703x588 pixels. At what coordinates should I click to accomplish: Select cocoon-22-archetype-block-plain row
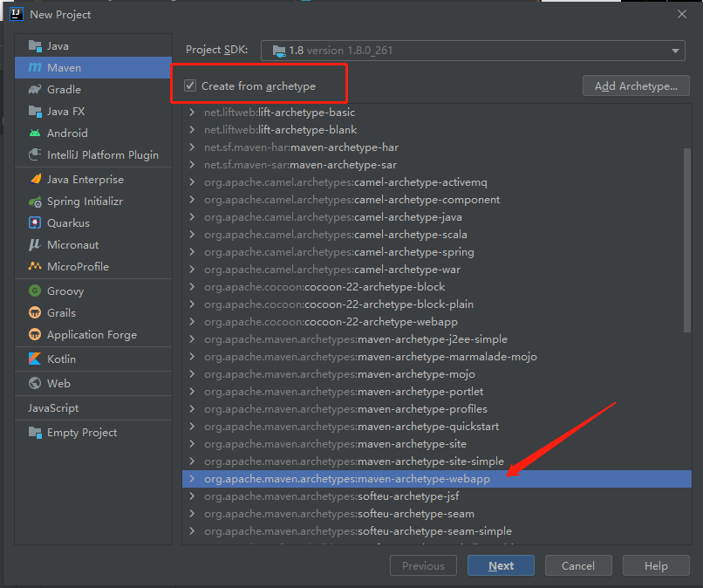[x=437, y=304]
